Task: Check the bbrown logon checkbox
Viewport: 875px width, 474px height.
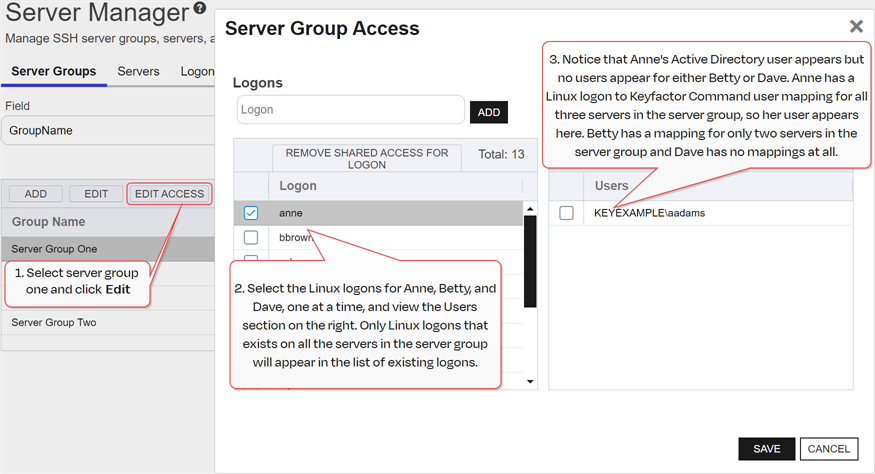Action: click(251, 237)
